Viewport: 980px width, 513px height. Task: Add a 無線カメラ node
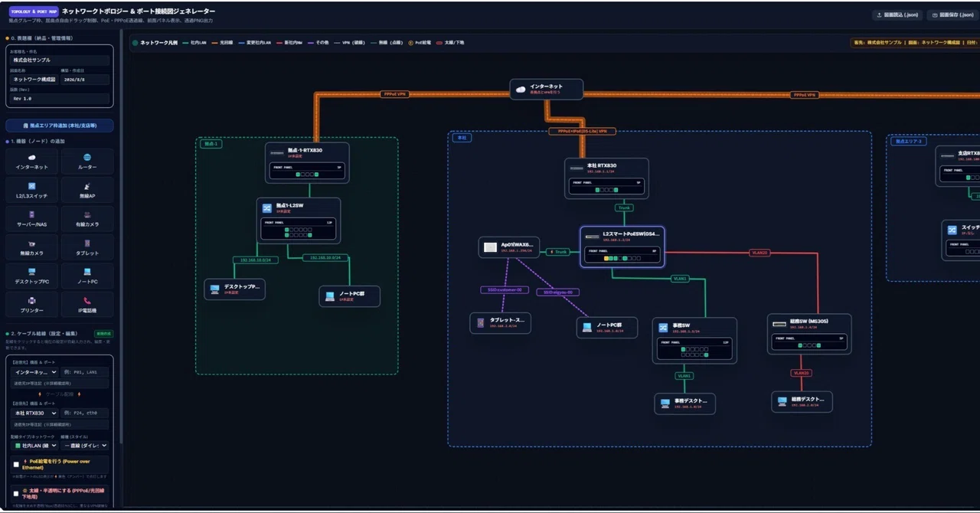32,247
